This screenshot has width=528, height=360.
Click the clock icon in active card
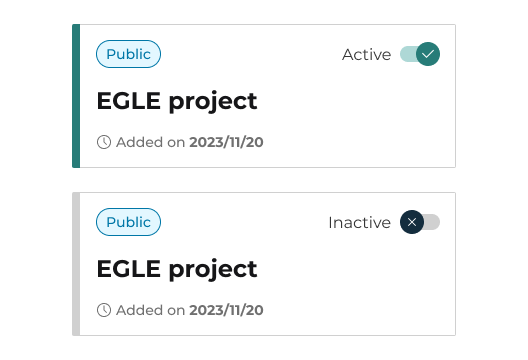[104, 142]
